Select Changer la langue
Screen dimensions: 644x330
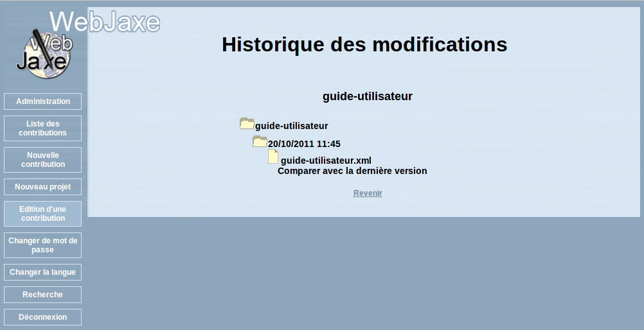43,272
